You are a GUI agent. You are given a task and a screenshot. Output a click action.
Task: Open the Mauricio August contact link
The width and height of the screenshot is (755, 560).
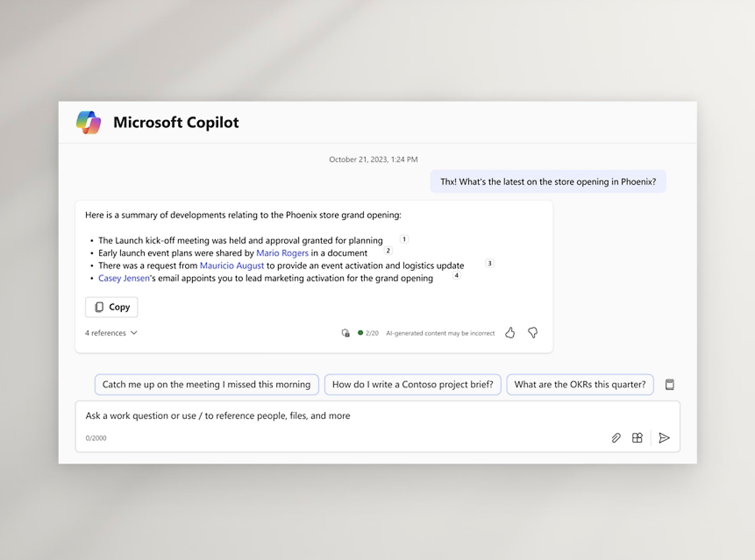[231, 266]
